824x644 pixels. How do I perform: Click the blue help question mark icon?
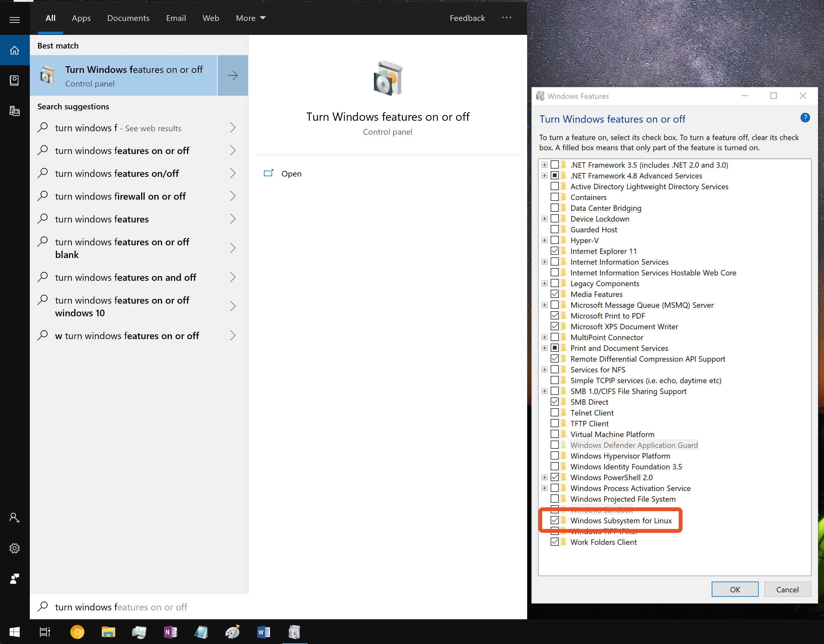(x=805, y=118)
